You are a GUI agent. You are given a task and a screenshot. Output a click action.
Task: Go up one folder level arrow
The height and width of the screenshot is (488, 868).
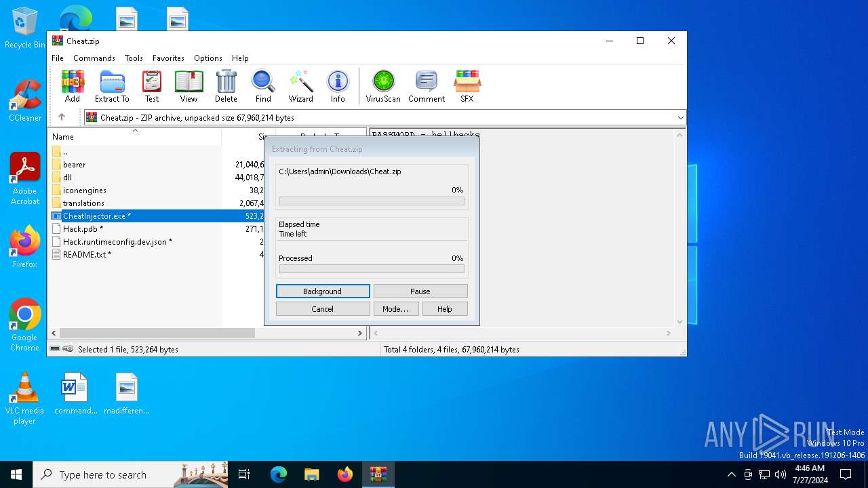click(62, 117)
